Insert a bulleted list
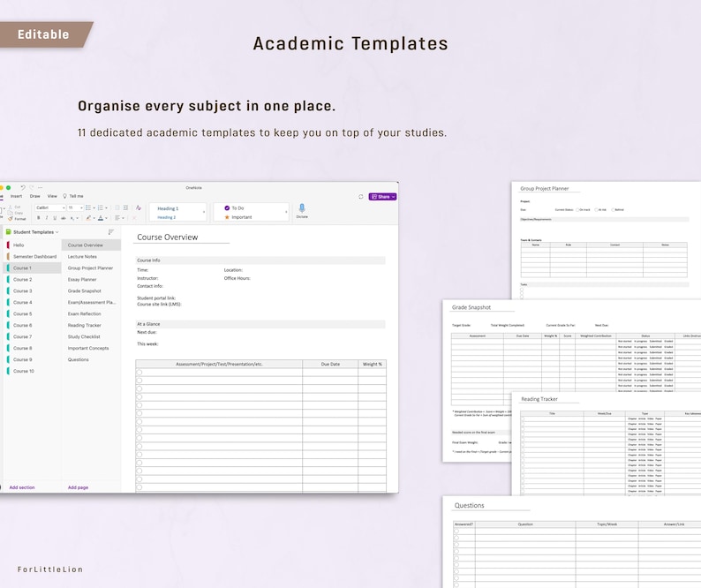The width and height of the screenshot is (701, 588). [88, 208]
